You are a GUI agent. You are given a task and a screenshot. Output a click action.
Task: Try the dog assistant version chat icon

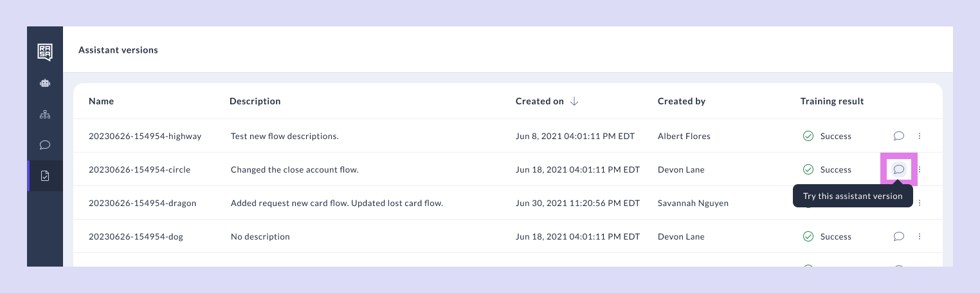pyautogui.click(x=899, y=236)
